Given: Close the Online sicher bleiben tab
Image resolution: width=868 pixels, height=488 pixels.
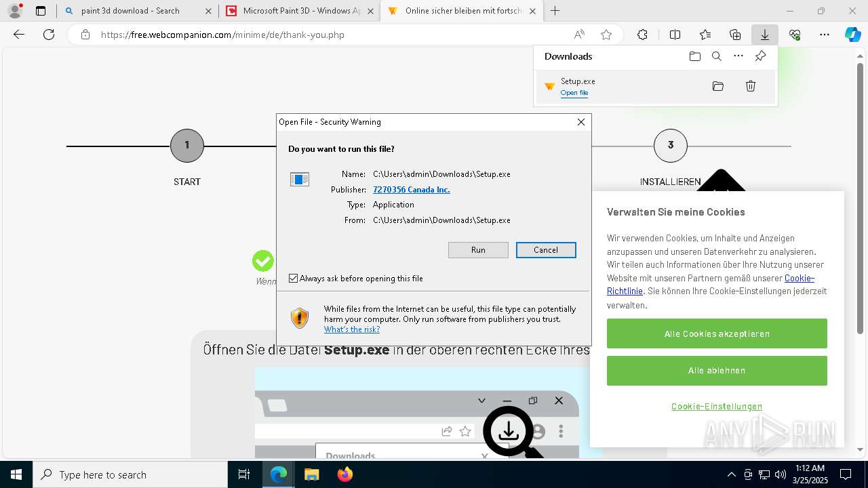Looking at the screenshot, I should tap(534, 11).
